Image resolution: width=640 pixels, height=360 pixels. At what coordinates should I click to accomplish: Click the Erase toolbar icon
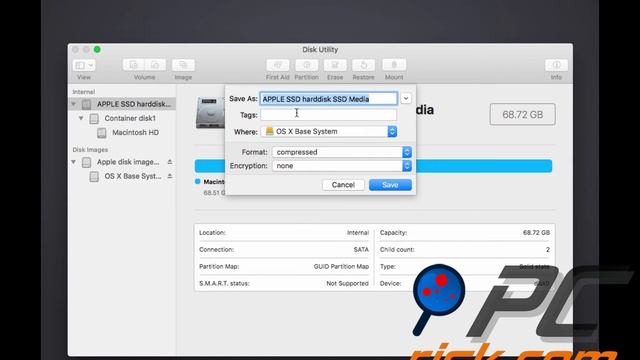[x=335, y=65]
